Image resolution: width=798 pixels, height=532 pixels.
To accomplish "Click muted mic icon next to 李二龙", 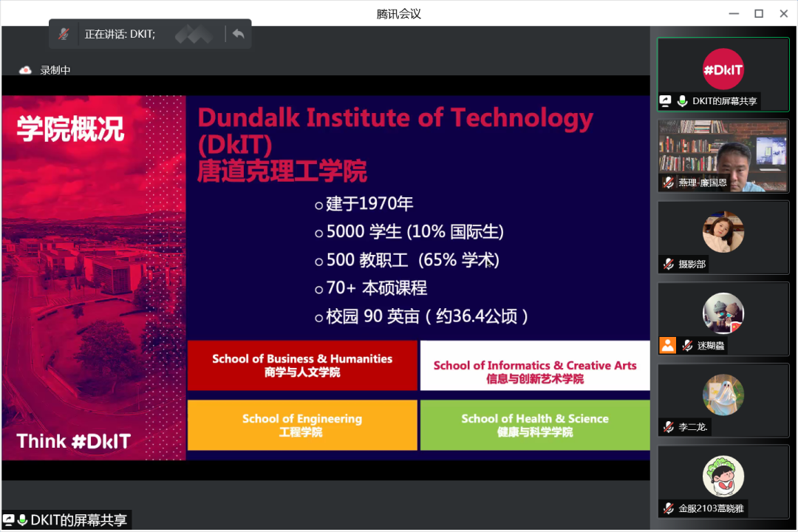I will click(668, 426).
